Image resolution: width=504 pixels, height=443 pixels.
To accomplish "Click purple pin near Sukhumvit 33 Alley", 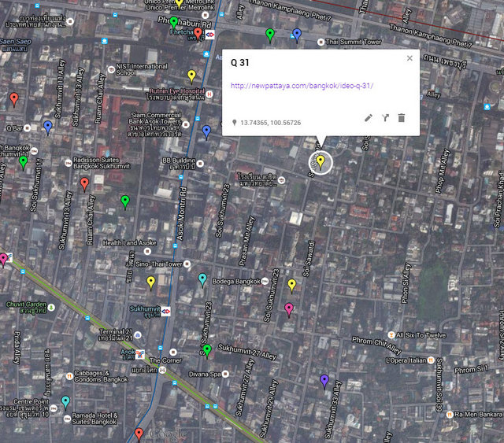I will click(x=324, y=381).
